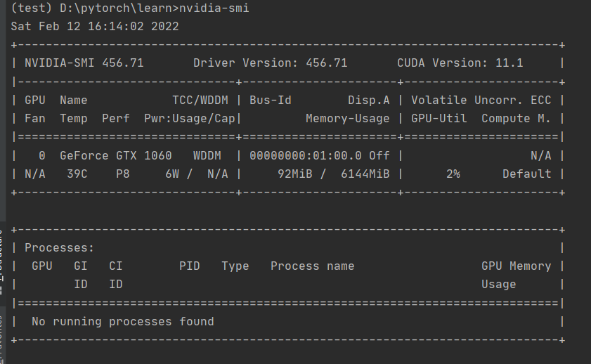Select bus id 00000000:01:00.0

tap(305, 155)
